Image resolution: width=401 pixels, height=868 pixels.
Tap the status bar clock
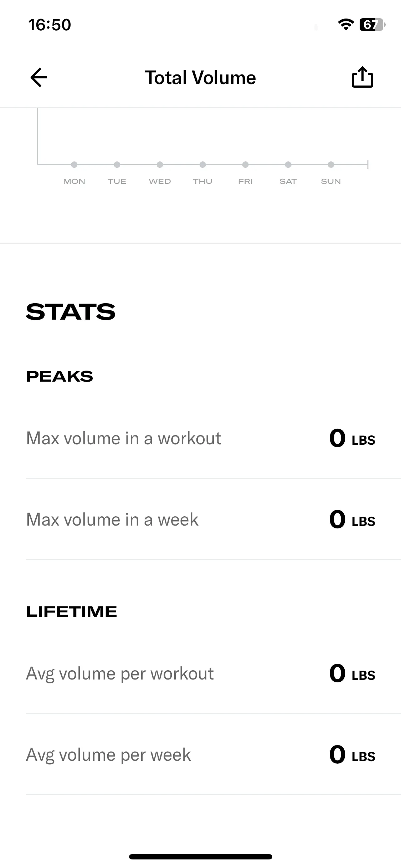[x=50, y=25]
